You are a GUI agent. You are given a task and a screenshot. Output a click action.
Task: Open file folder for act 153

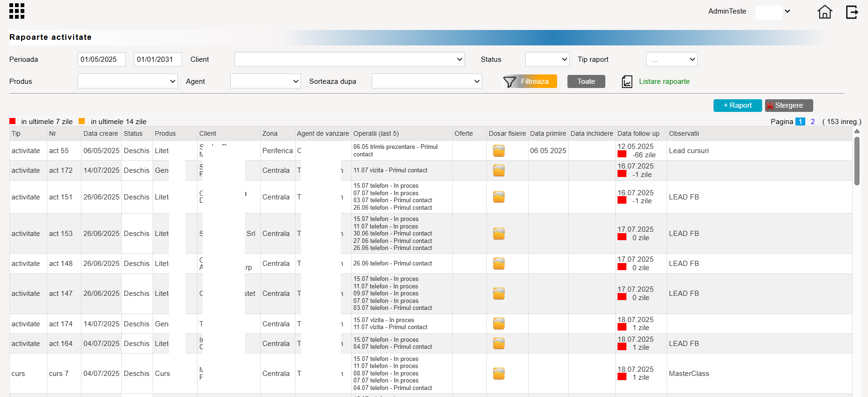click(499, 234)
